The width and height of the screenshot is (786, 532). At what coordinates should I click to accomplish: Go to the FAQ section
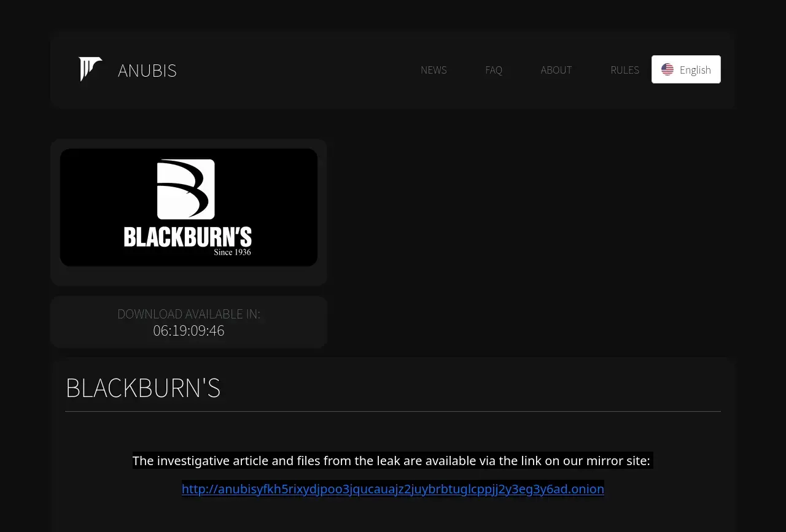pos(494,70)
